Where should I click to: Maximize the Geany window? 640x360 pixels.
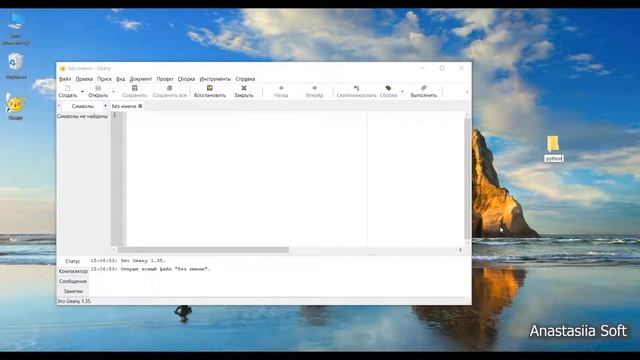click(x=442, y=68)
